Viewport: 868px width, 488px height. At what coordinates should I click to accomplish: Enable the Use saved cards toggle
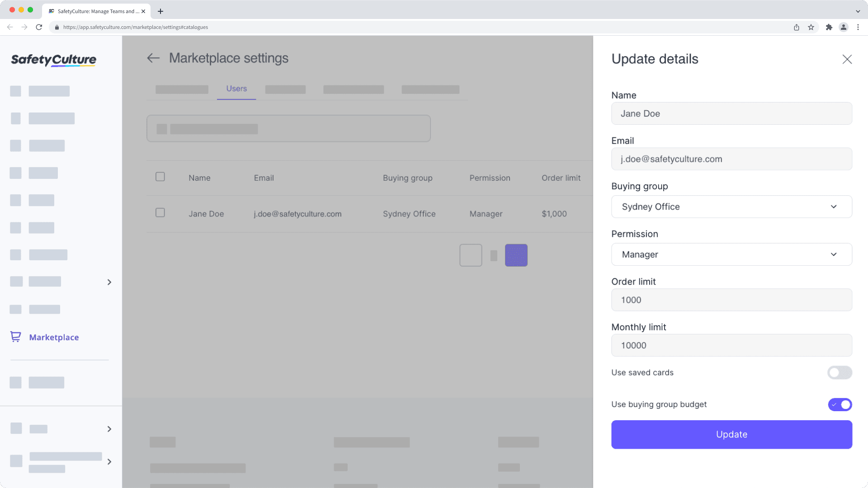point(840,372)
